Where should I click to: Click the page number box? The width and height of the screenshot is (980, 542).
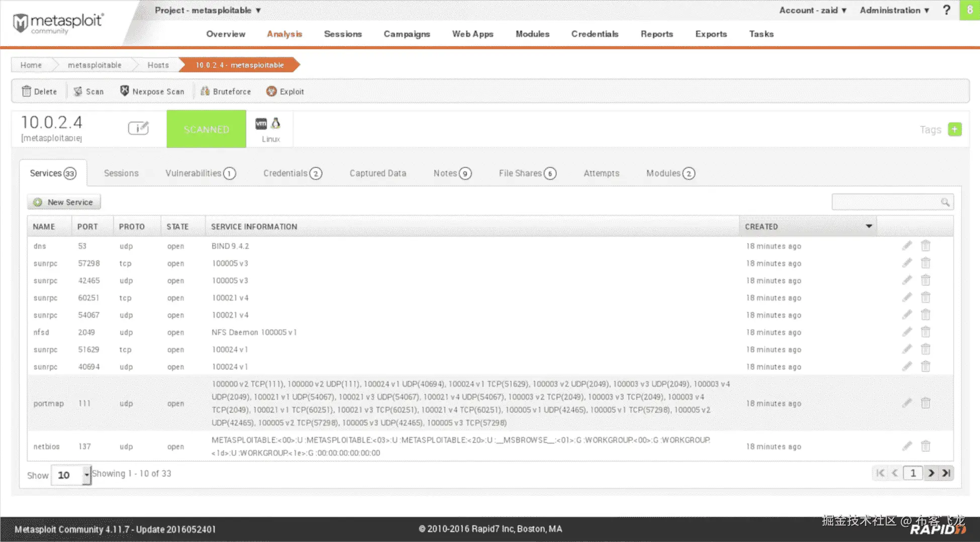coord(913,473)
